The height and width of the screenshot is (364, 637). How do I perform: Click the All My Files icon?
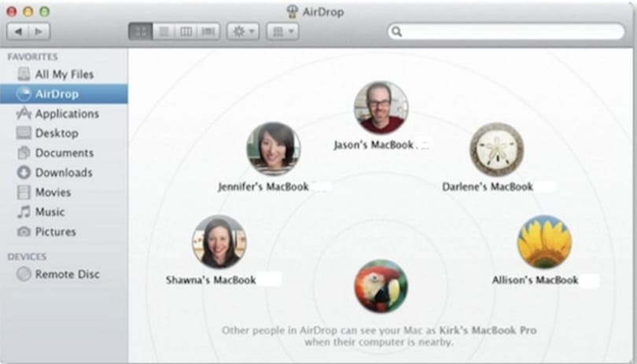pyautogui.click(x=24, y=75)
